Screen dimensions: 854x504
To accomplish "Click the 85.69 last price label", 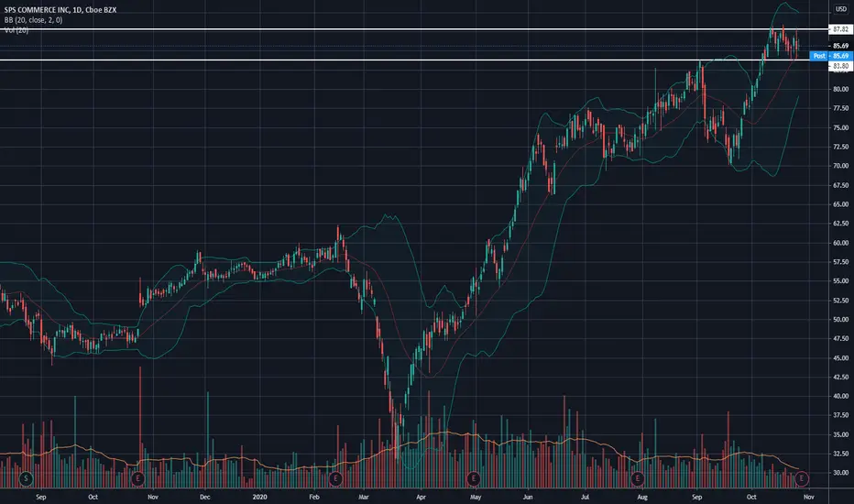I will (x=840, y=46).
